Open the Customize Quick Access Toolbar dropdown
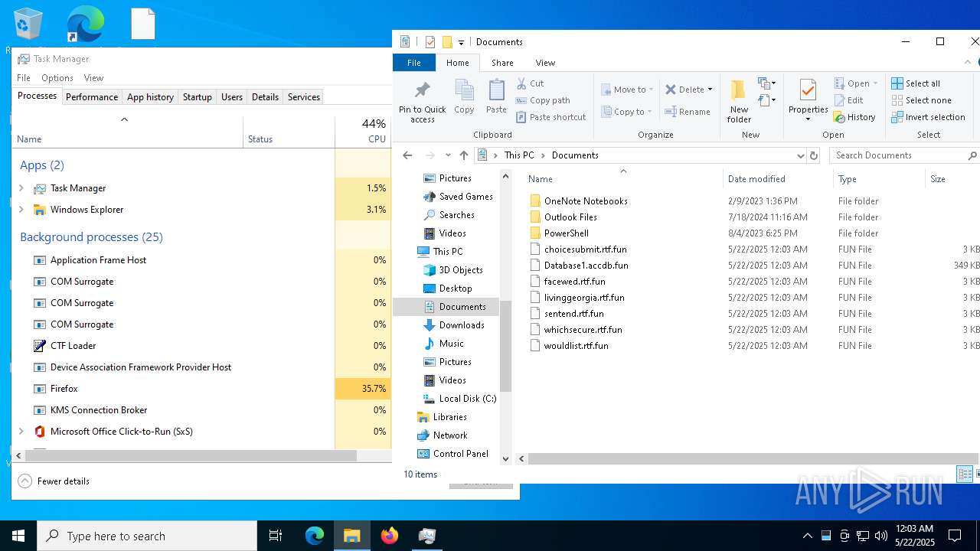 coord(461,43)
